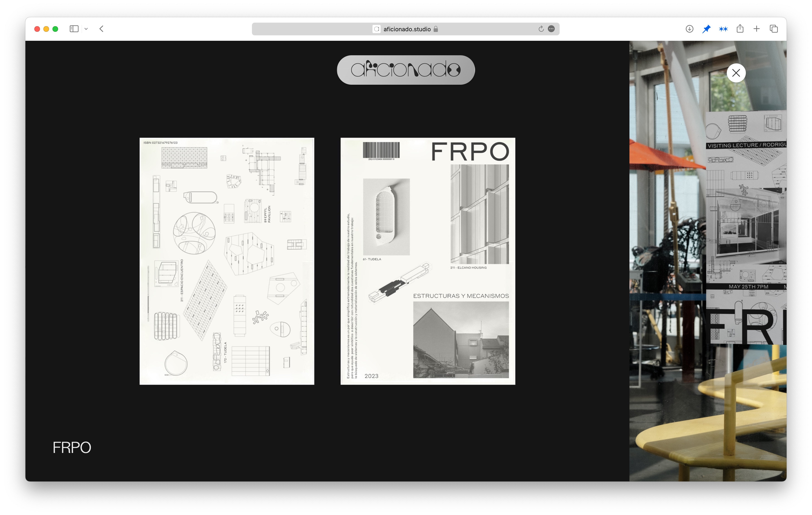This screenshot has width=812, height=515.
Task: Close the project with the X button
Action: (736, 73)
